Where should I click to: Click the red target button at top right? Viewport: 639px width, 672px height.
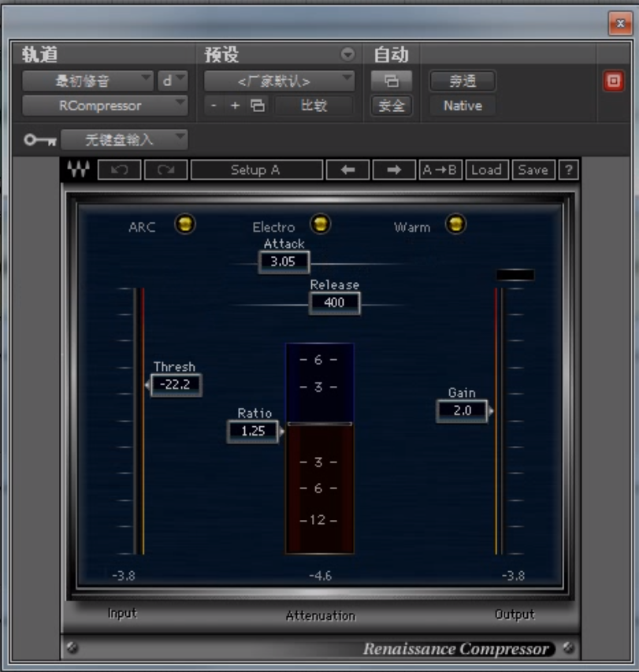612,81
